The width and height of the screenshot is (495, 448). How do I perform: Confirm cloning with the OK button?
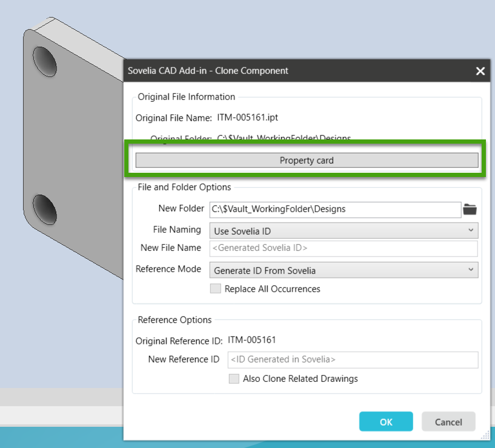(x=386, y=421)
